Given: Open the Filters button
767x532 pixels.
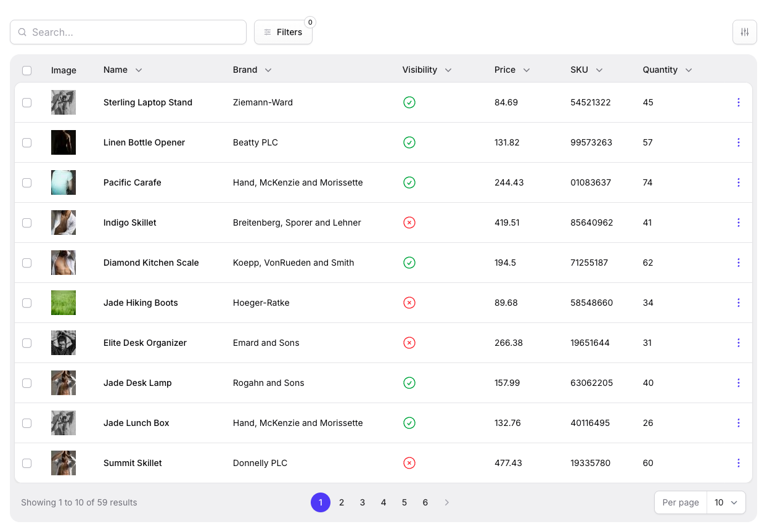Looking at the screenshot, I should pyautogui.click(x=283, y=32).
